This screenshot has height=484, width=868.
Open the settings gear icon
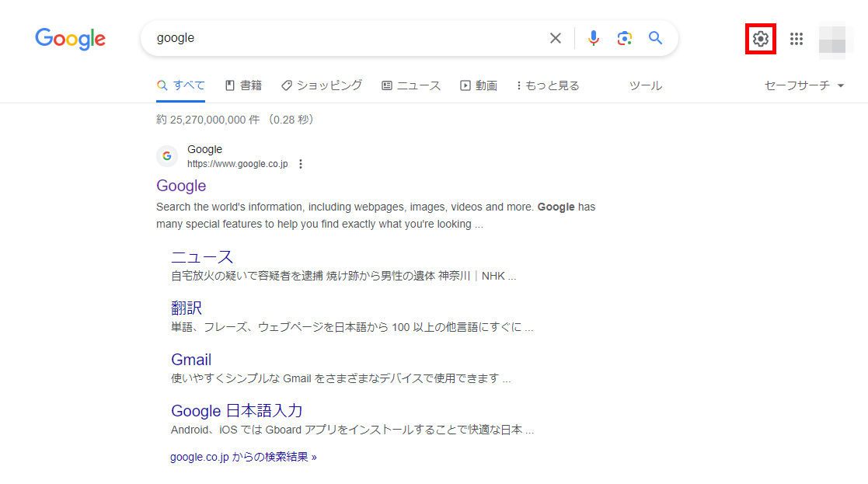[761, 39]
